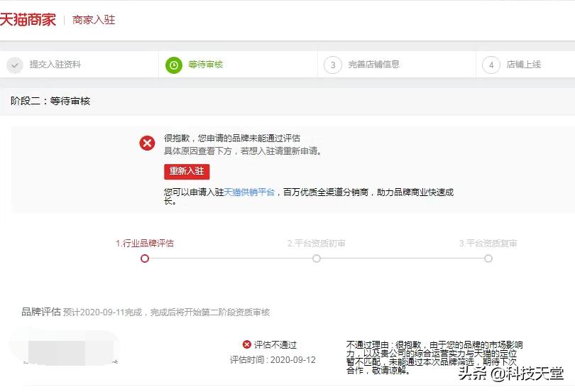Screen dimensions: 575x392
Task: Click the progress marker for 平台资质初审
Action: coord(317,258)
